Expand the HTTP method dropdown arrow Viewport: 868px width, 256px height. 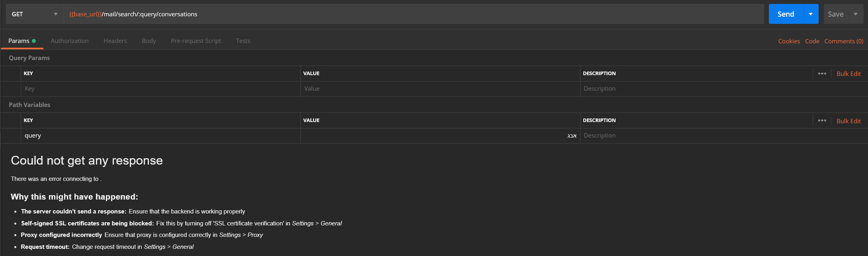coord(56,14)
